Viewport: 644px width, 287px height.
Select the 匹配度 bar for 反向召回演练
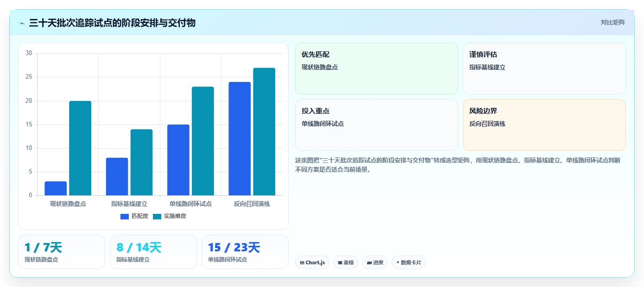pos(240,138)
